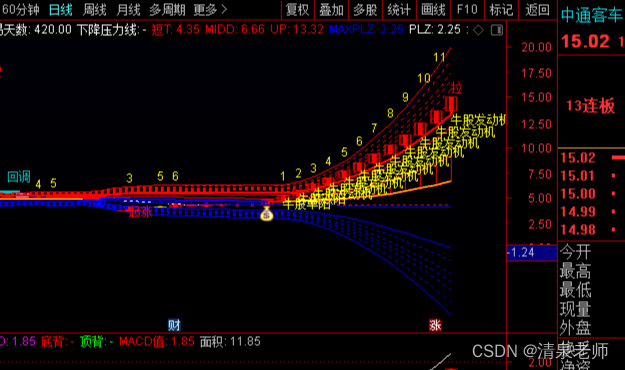The height and width of the screenshot is (370, 625).
Task: Click the blue 财 marker at chart bottom
Action: point(174,325)
